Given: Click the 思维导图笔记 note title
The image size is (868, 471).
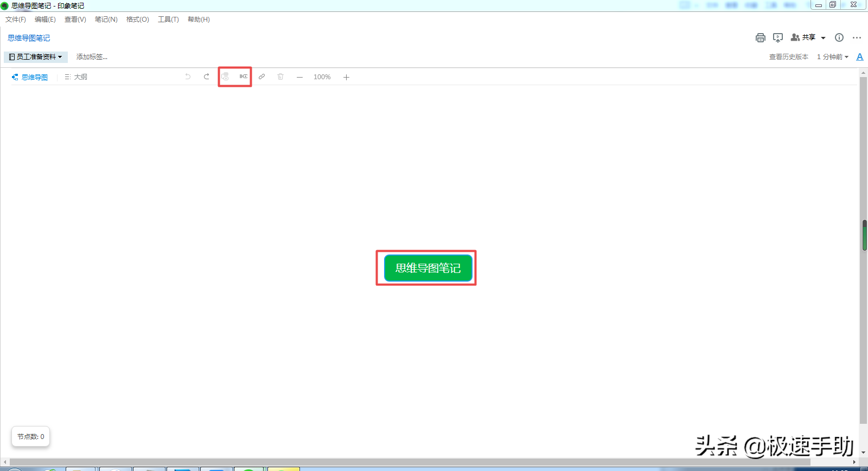Looking at the screenshot, I should click(x=29, y=38).
